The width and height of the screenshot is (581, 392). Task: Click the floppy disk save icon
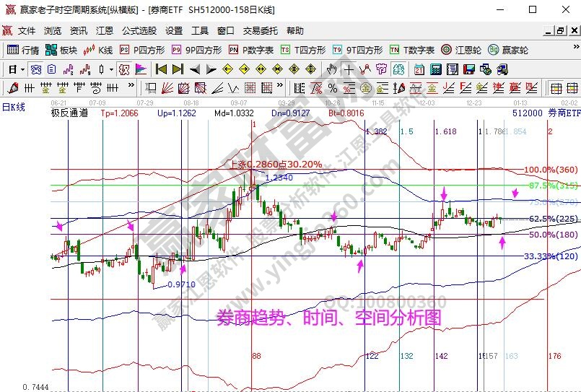[469, 69]
